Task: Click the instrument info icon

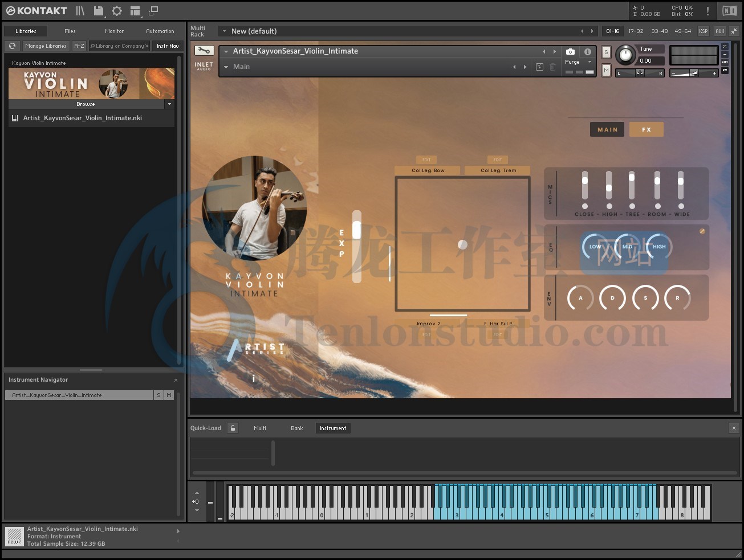Action: (x=588, y=51)
